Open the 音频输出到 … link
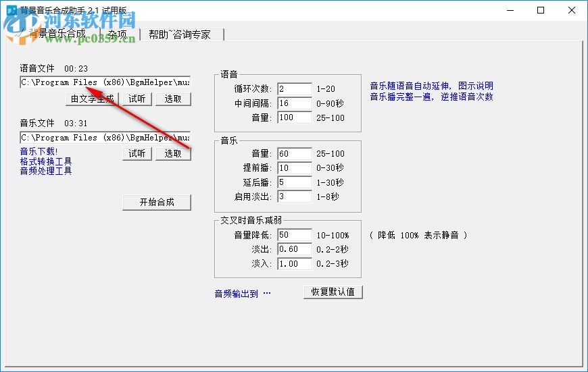588x372 pixels. coord(243,294)
